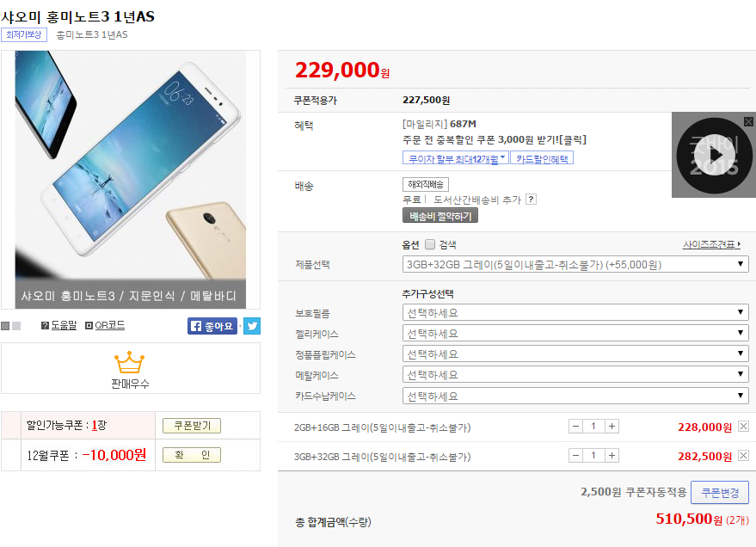Click the 샤오미 홍미노트3 product image

pyautogui.click(x=131, y=179)
